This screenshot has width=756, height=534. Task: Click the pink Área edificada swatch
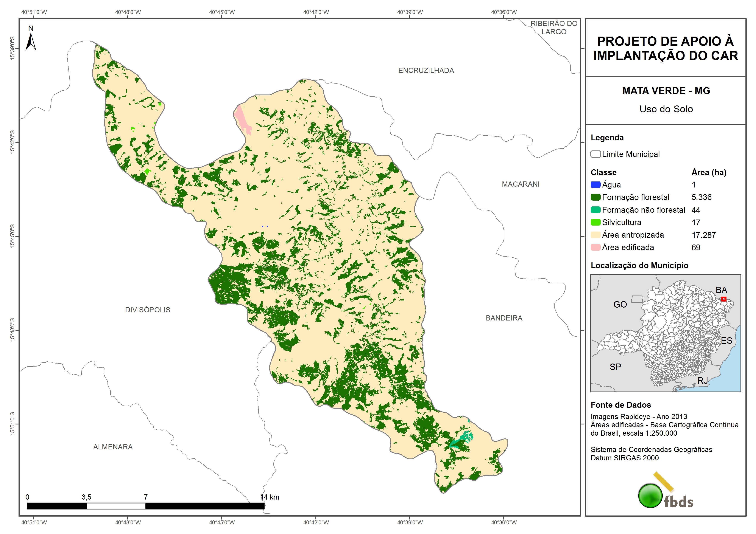point(595,248)
